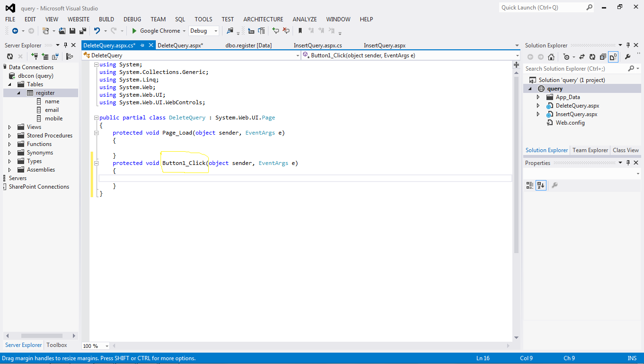
Task: Toggle auto-hide pin on Solution Explorer
Action: click(x=628, y=45)
